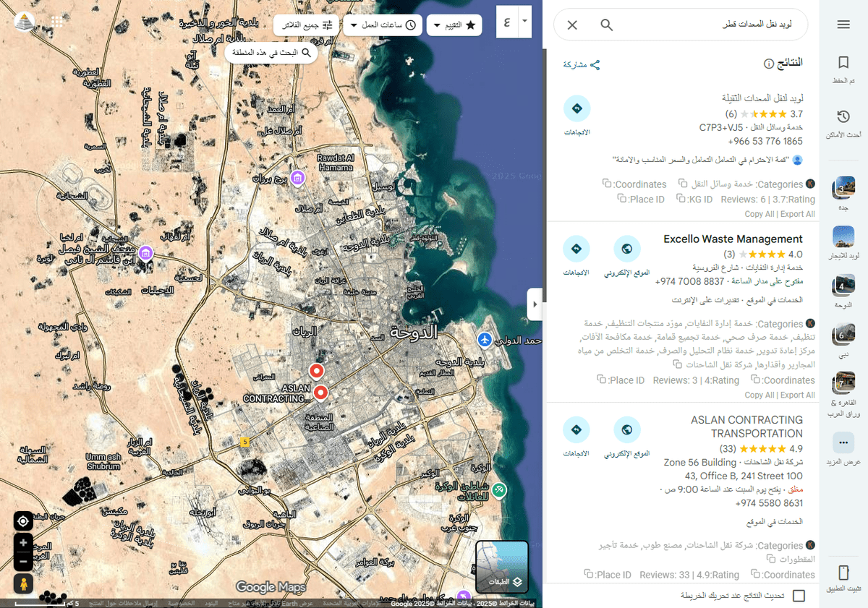Image resolution: width=868 pixels, height=608 pixels.
Task: Clear the search query with the X icon
Action: pos(571,25)
